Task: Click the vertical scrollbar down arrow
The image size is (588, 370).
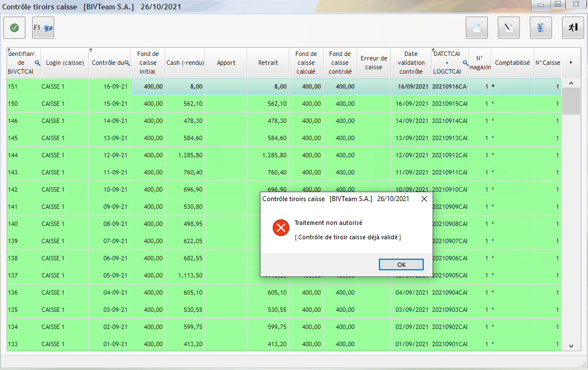Action: (x=571, y=346)
